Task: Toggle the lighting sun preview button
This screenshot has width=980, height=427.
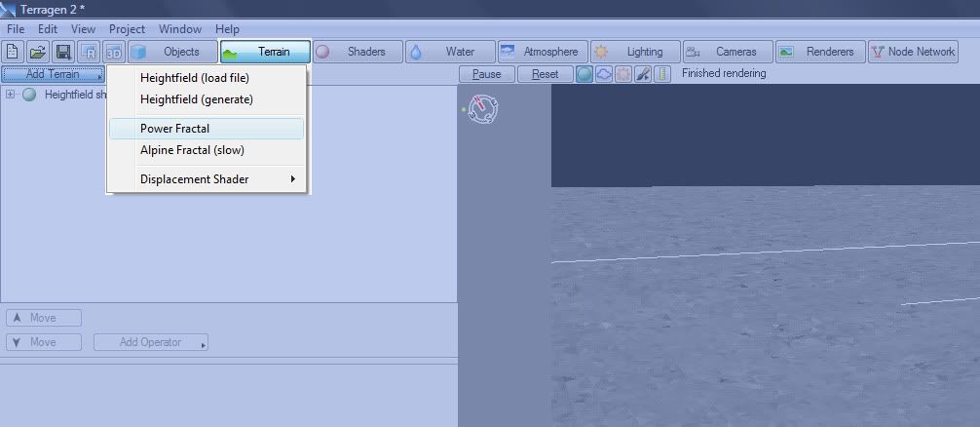Action: 623,74
